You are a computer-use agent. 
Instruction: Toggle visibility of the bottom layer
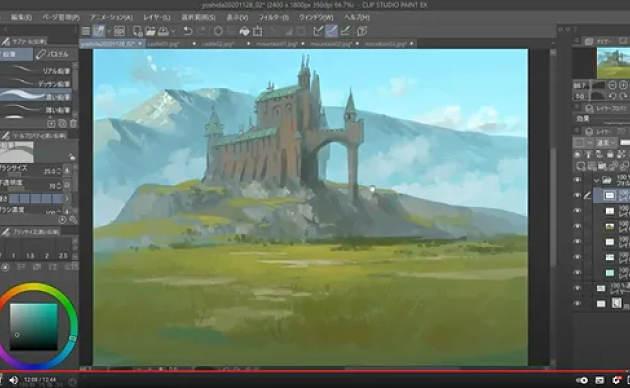point(577,304)
